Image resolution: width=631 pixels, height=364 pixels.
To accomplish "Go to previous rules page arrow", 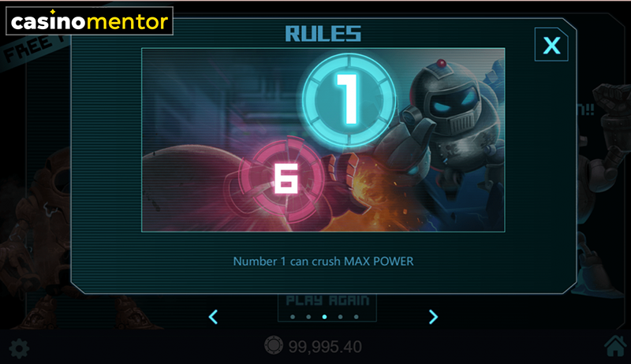I will pos(213,317).
